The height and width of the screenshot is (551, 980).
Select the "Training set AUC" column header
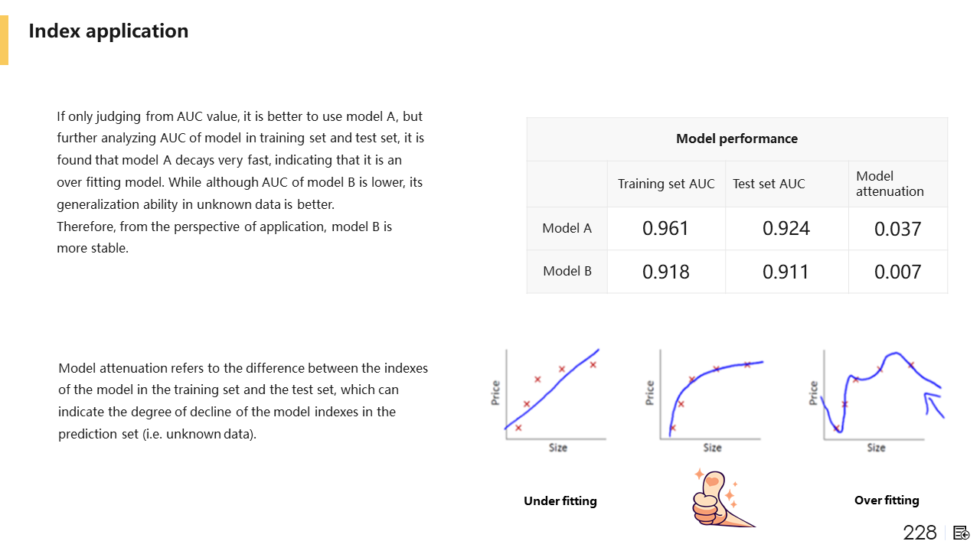click(x=666, y=184)
